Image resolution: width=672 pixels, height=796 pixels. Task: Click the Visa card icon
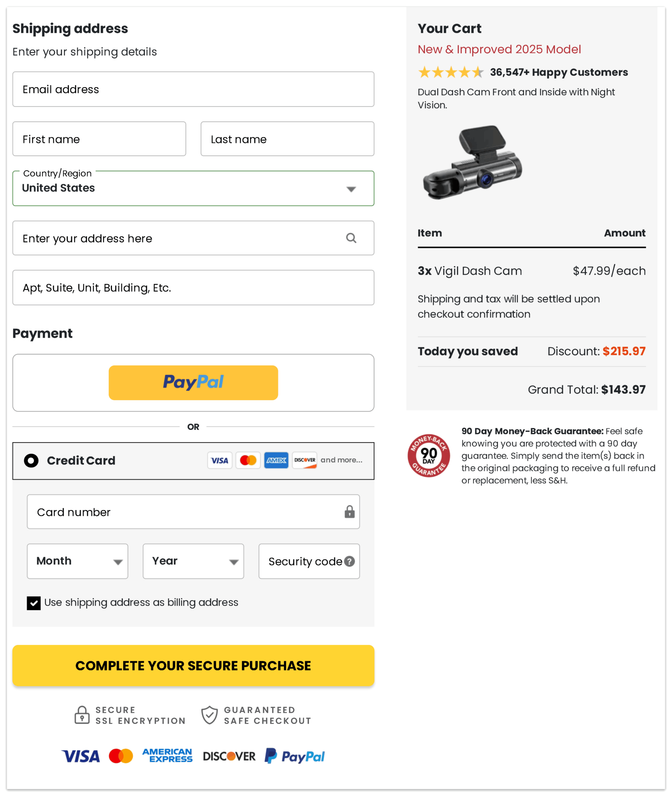click(x=220, y=460)
